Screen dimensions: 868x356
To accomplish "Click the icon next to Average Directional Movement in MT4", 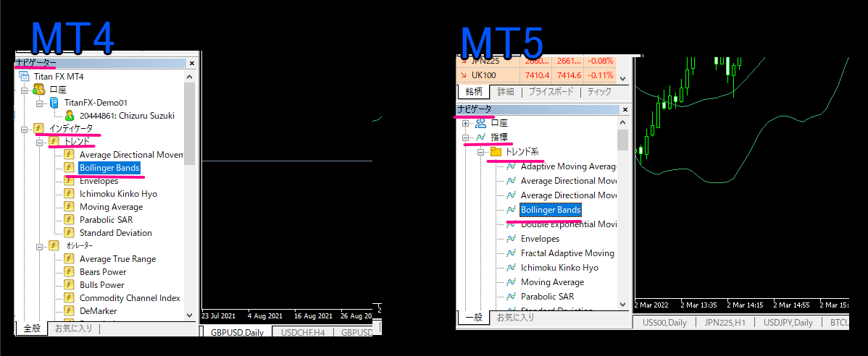I will (70, 155).
